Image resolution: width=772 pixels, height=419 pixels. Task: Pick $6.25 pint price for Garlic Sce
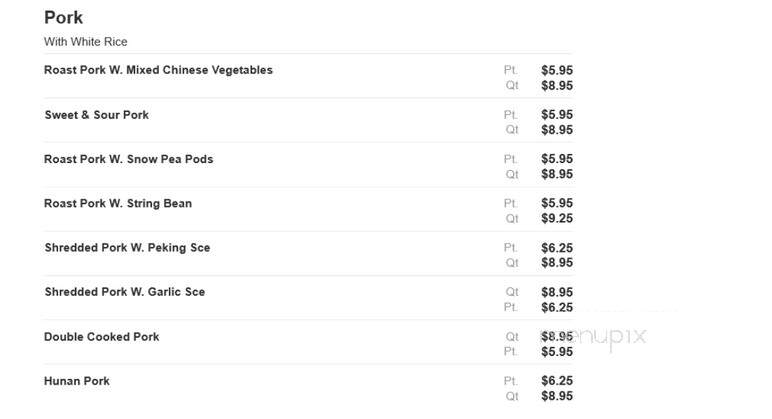tap(557, 307)
